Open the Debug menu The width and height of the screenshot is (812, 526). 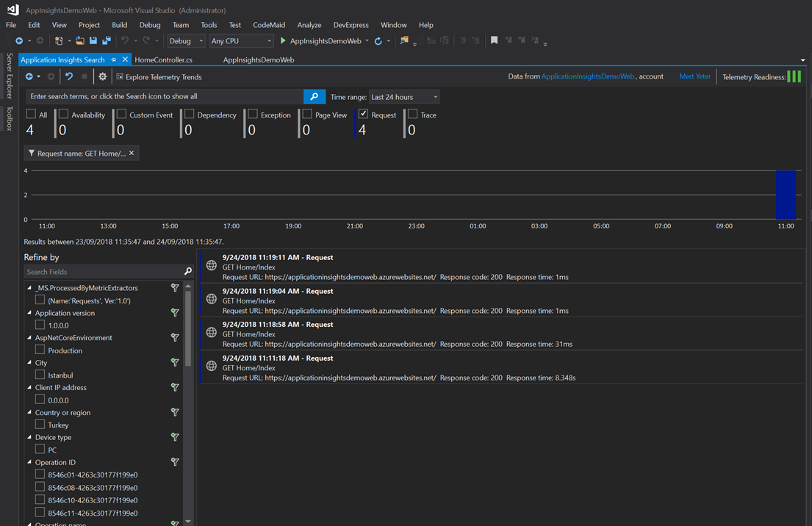[150, 25]
